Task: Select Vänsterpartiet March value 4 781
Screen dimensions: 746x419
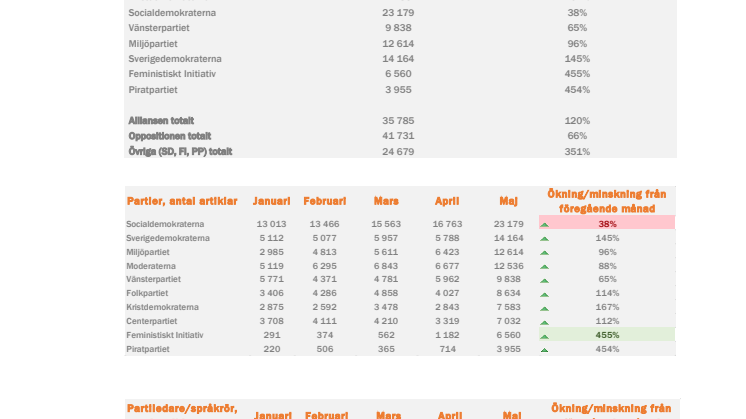Action: (386, 279)
